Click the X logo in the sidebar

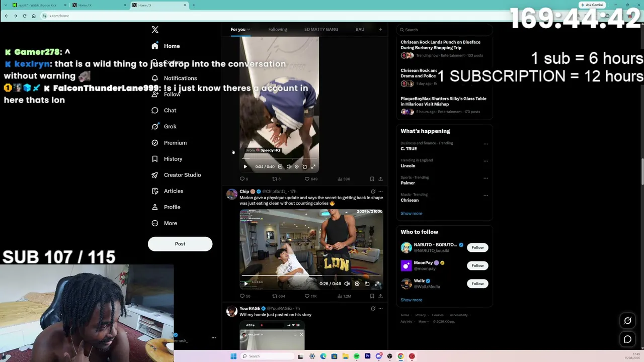coord(155,30)
